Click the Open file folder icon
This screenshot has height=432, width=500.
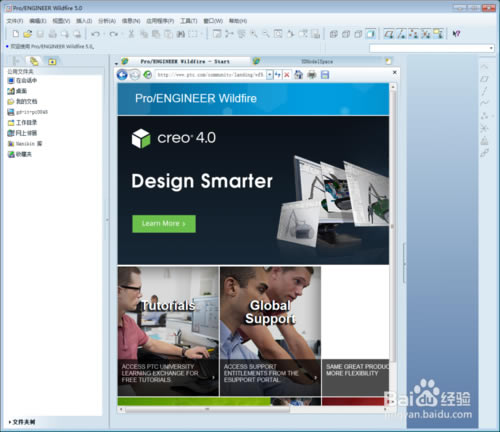click(28, 34)
